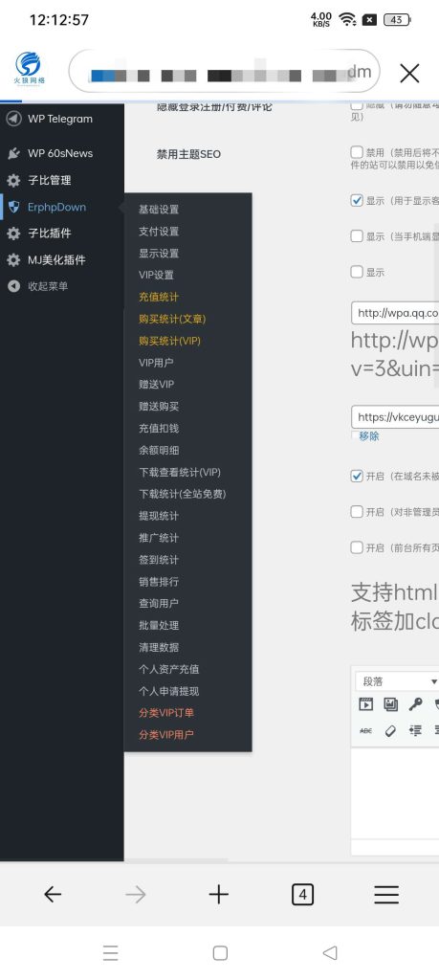Screen dimensions: 439x980
Task: Open 清理数据 submenu item
Action: tap(159, 647)
